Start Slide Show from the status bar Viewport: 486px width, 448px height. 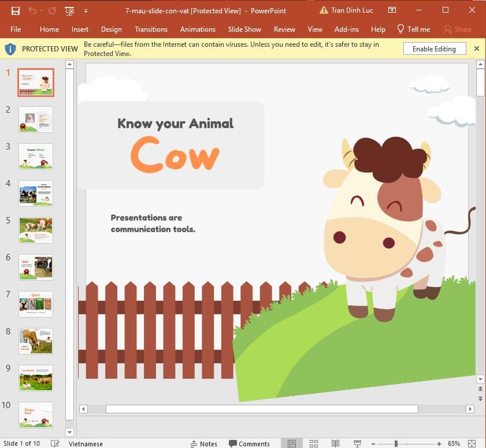tap(358, 443)
